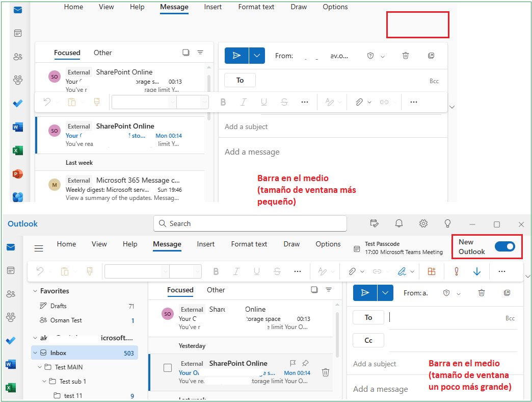Set low importance down arrow

(476, 271)
